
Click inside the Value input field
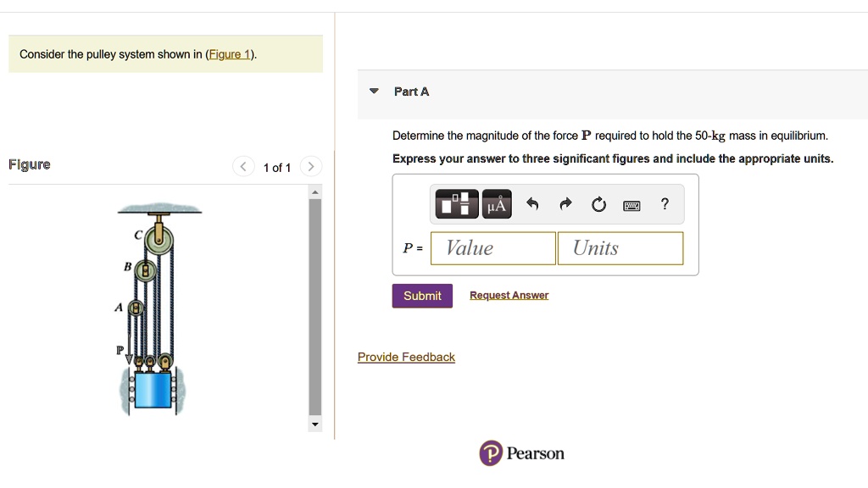coord(492,247)
